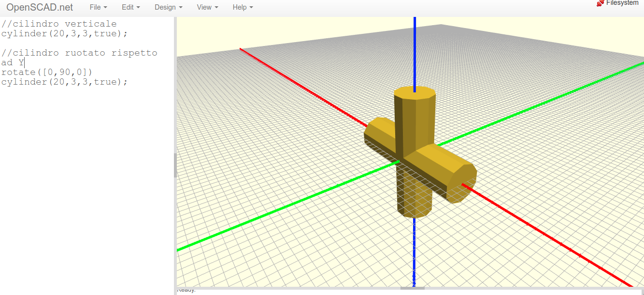Place cursor in last 'cylinder(20,3,3,true);' line
This screenshot has height=295, width=644.
[x=65, y=82]
